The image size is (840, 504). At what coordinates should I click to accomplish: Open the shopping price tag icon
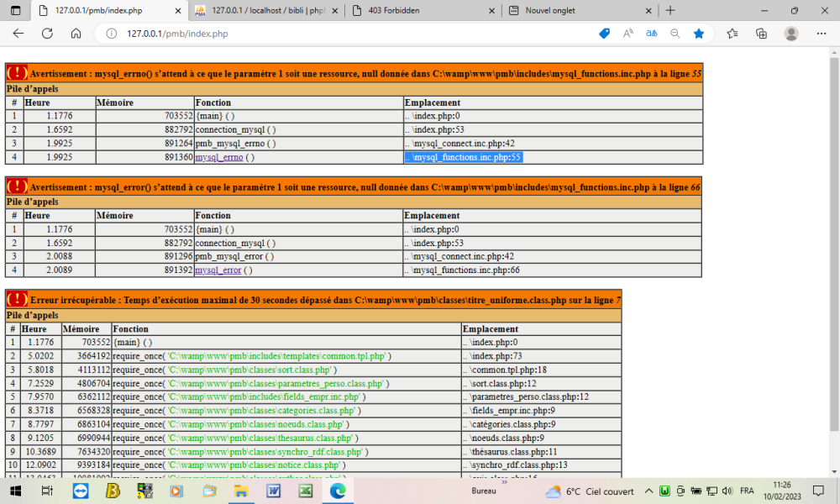[604, 34]
